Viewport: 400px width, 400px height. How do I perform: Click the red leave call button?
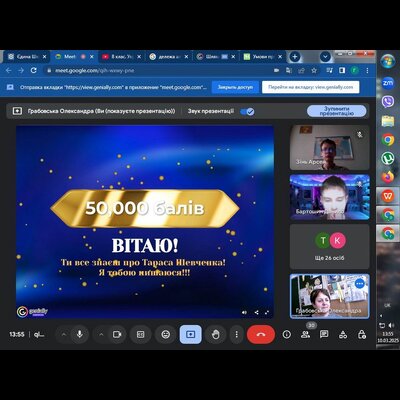coord(261,334)
